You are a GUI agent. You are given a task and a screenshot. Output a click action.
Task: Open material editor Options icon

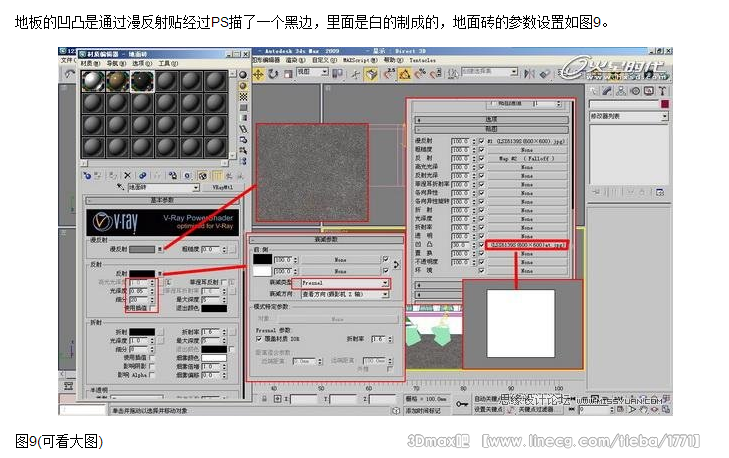pyautogui.click(x=243, y=139)
